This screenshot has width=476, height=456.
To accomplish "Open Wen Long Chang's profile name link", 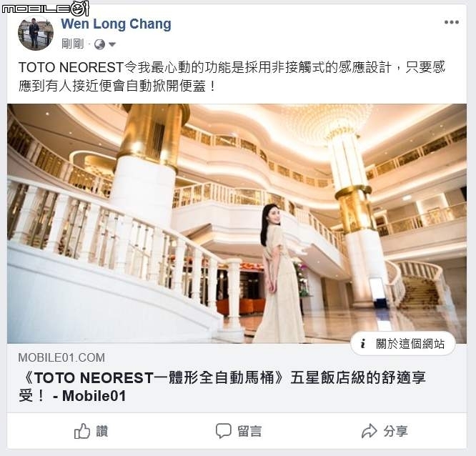I will tap(116, 24).
